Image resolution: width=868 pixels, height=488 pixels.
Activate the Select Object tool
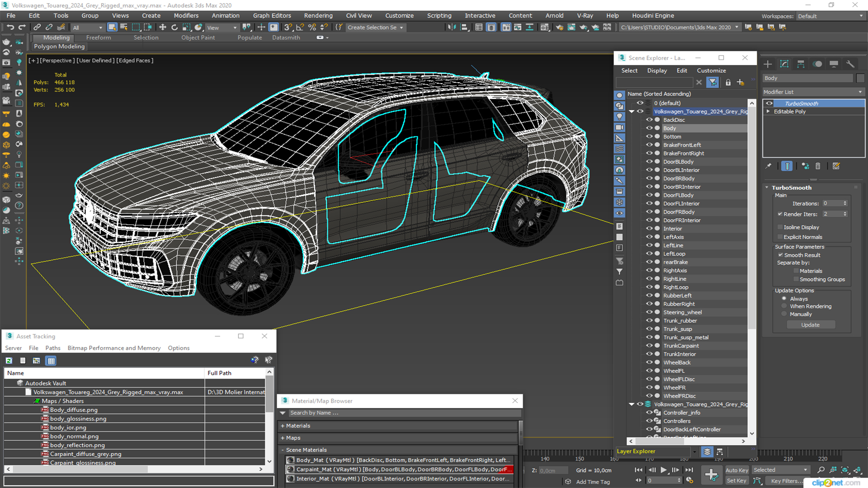click(112, 27)
